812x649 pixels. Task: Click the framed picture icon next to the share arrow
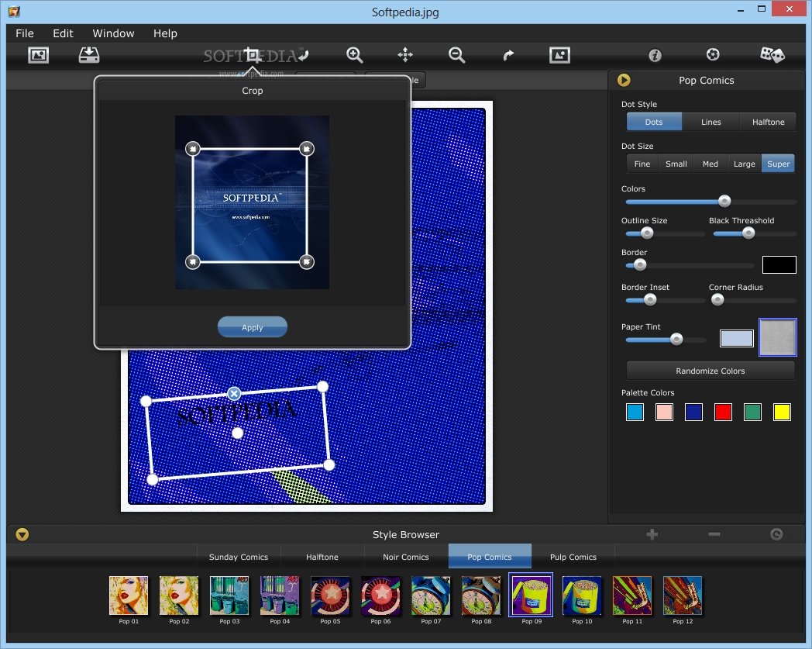(560, 55)
